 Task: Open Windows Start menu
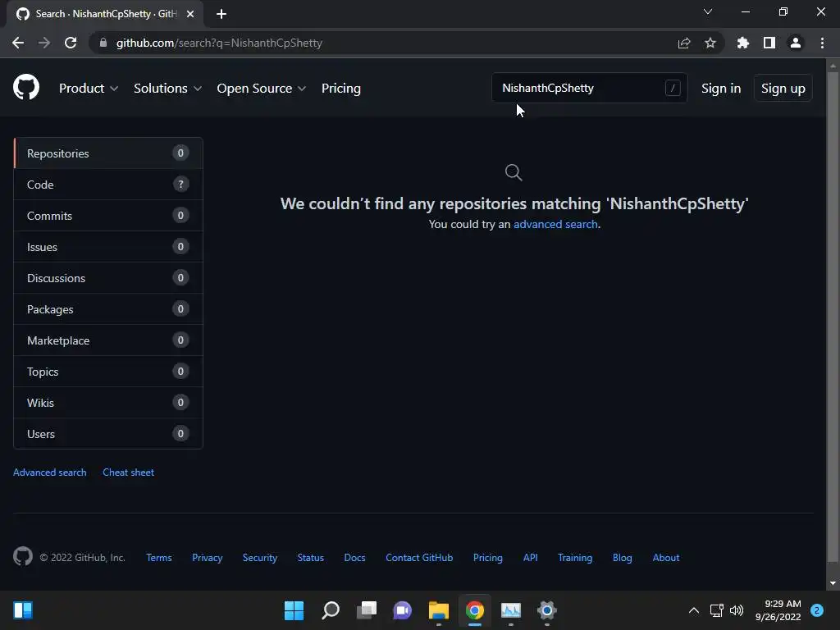(x=294, y=610)
